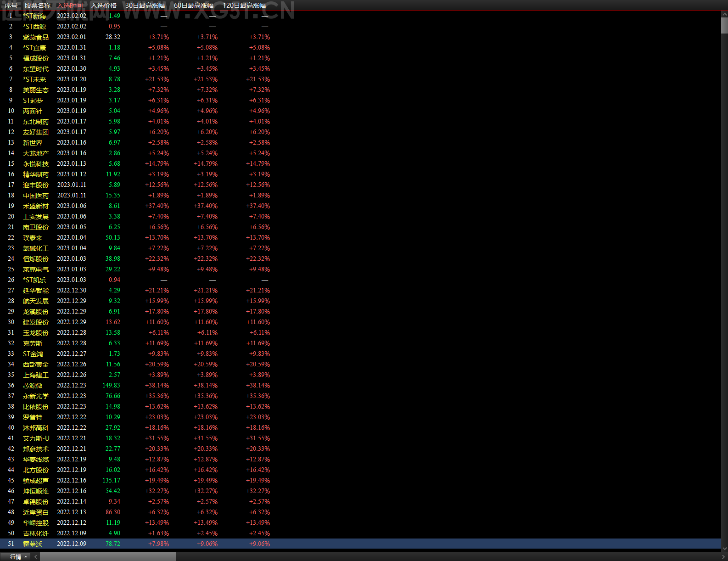Select stock row 氯碱化工

coord(360,248)
